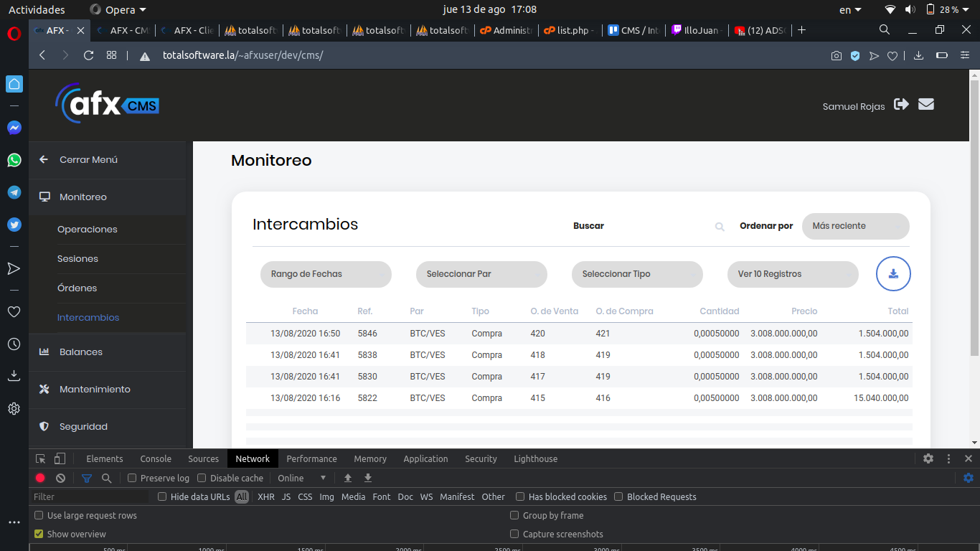Uncheck the Show overview checkbox

click(x=39, y=534)
